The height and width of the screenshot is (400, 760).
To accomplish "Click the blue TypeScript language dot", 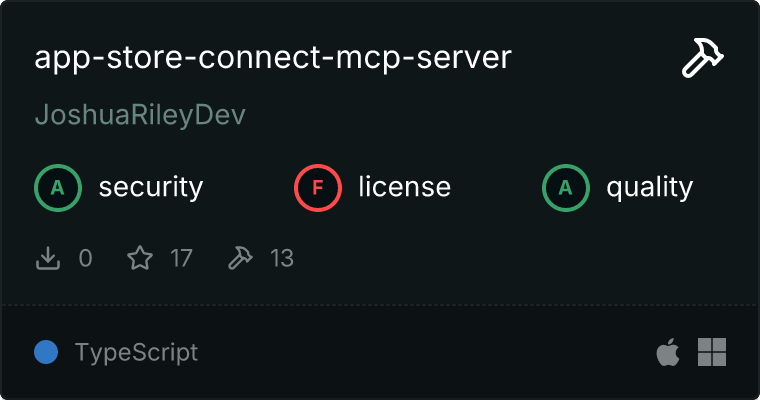I will pos(46,352).
